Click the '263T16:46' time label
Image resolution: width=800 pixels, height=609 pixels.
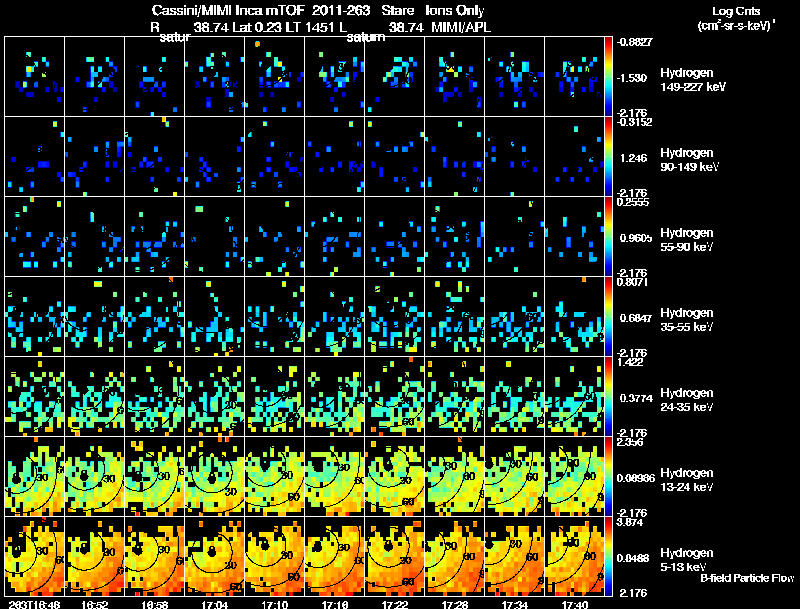coord(34,604)
